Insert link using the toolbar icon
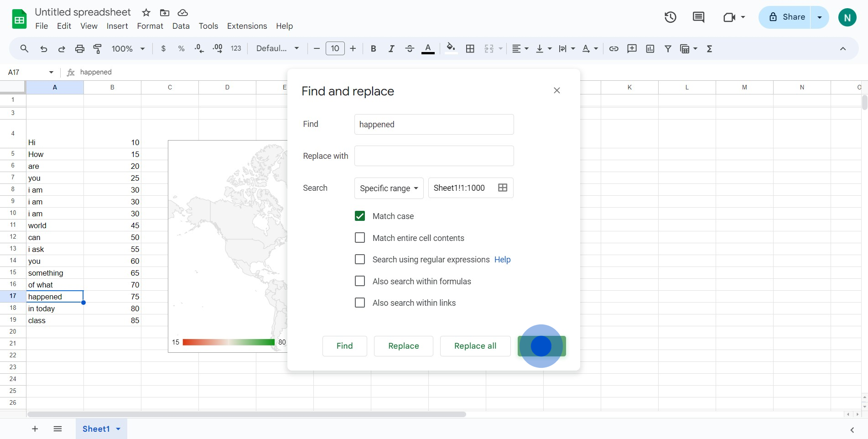 [x=614, y=49]
